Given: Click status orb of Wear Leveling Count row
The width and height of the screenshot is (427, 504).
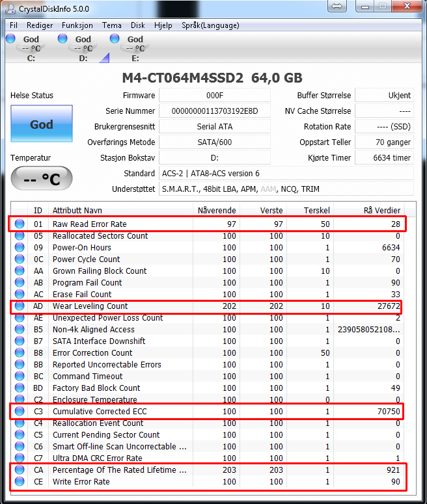Looking at the screenshot, I should (20, 306).
